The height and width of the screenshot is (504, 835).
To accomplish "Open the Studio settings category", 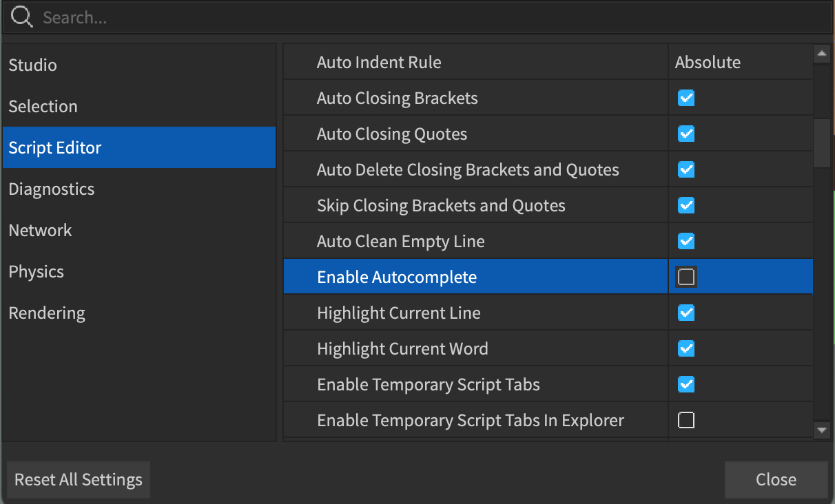I will click(x=32, y=65).
